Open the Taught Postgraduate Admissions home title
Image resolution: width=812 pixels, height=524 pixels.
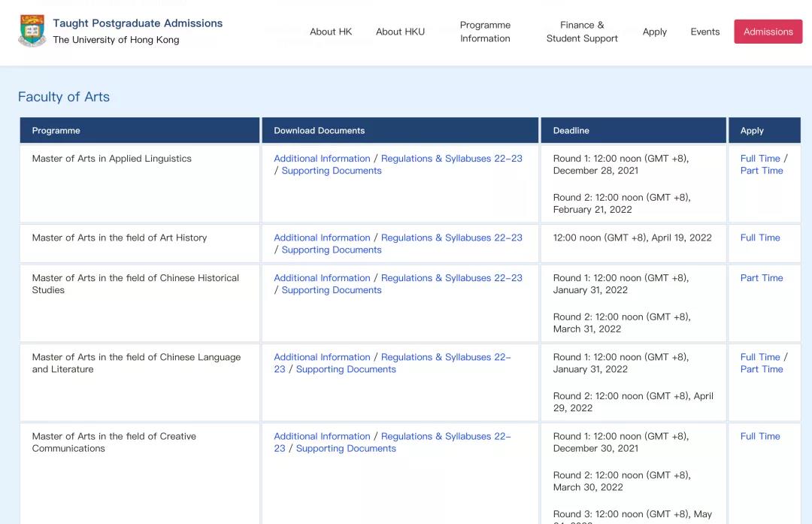pyautogui.click(x=138, y=23)
